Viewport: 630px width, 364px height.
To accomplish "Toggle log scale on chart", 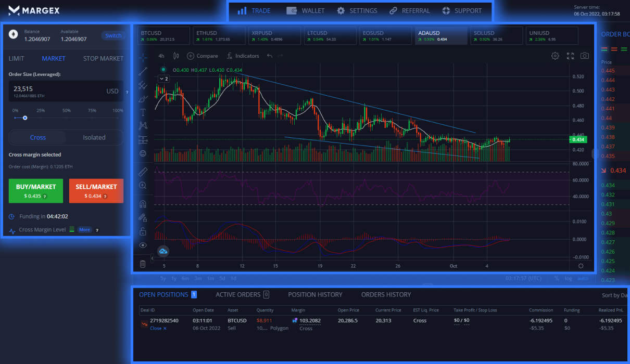I will (568, 278).
